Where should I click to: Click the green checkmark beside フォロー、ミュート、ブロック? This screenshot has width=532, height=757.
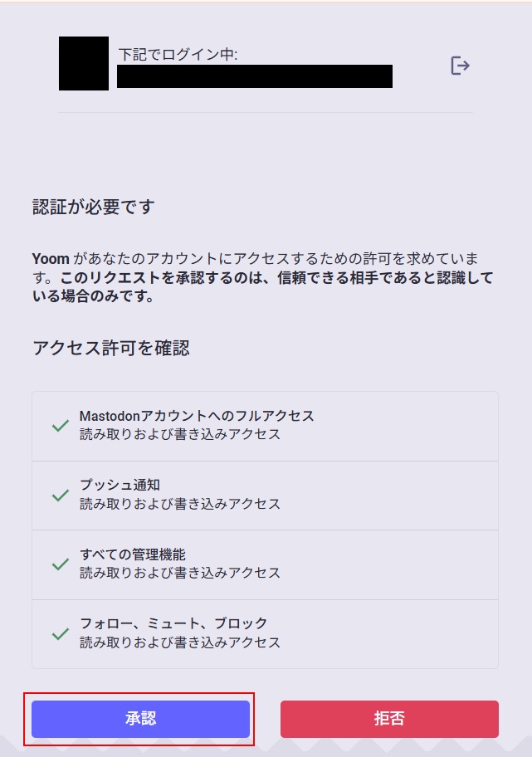(60, 634)
